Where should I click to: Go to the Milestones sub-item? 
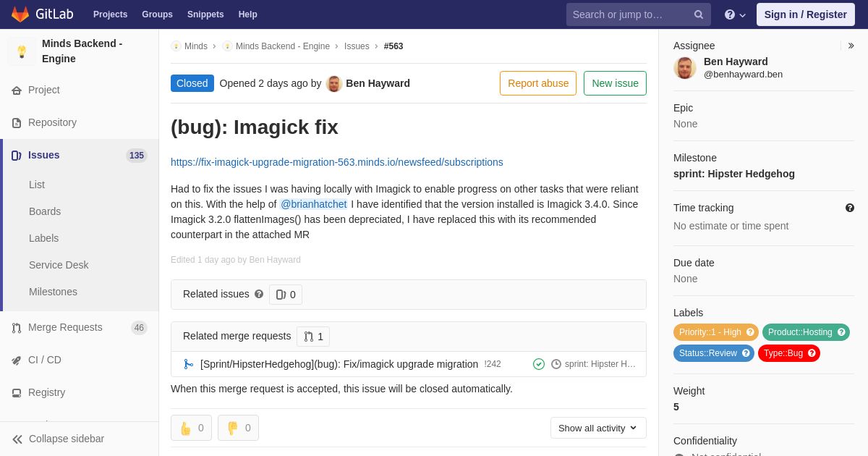[53, 292]
